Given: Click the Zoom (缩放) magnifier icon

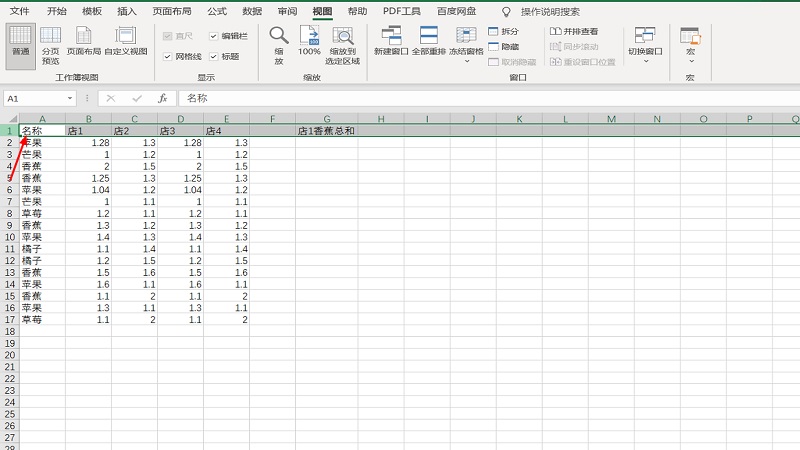Looking at the screenshot, I should coord(279,44).
